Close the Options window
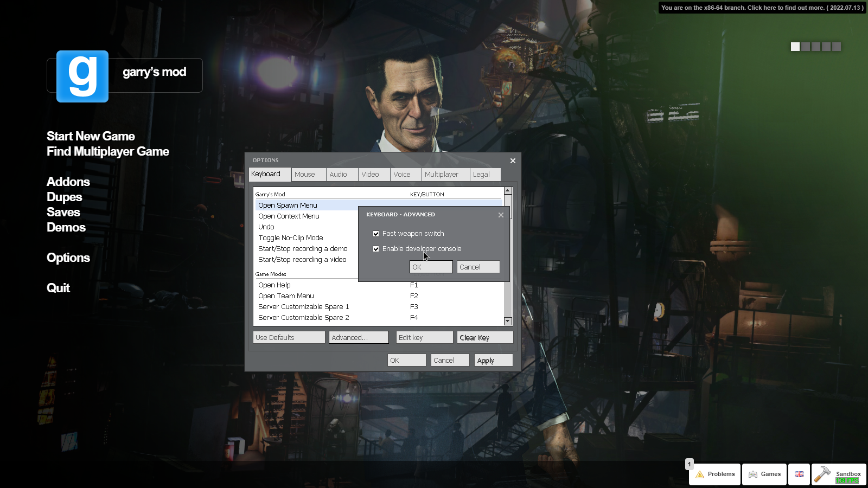This screenshot has width=868, height=488. tap(513, 161)
